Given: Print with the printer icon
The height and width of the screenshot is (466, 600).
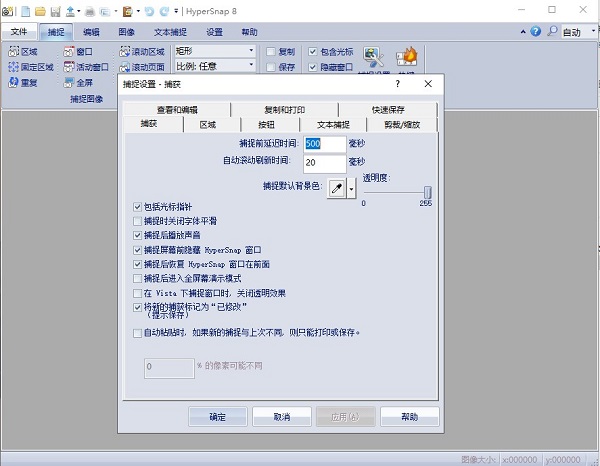Looking at the screenshot, I should 90,11.
